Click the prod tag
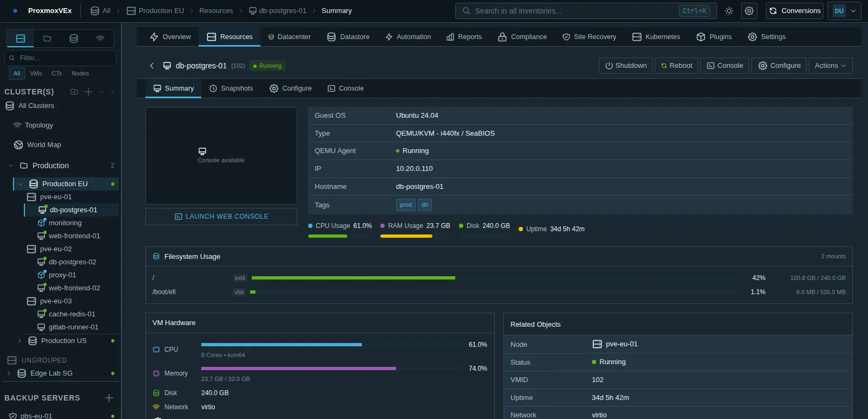868x419 pixels. 406,205
